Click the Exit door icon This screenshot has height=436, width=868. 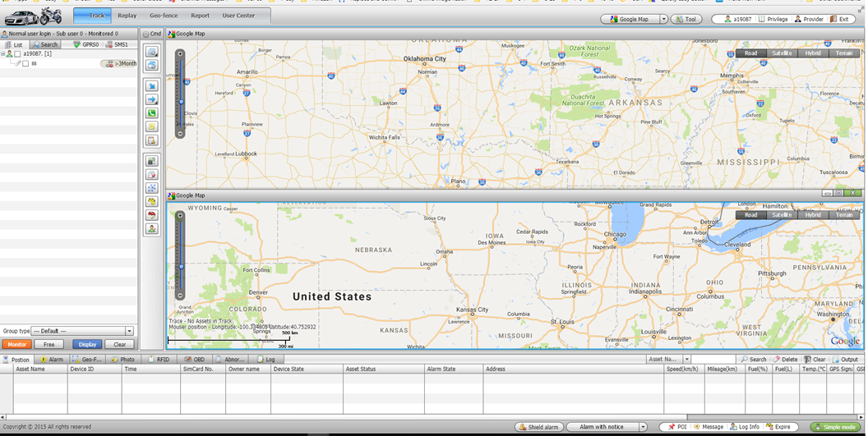click(x=833, y=19)
